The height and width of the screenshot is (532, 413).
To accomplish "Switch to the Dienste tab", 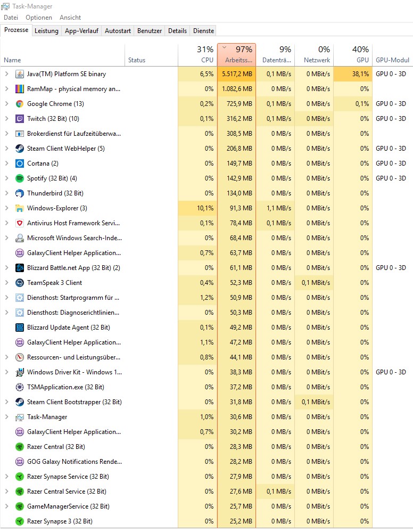I will pos(203,31).
